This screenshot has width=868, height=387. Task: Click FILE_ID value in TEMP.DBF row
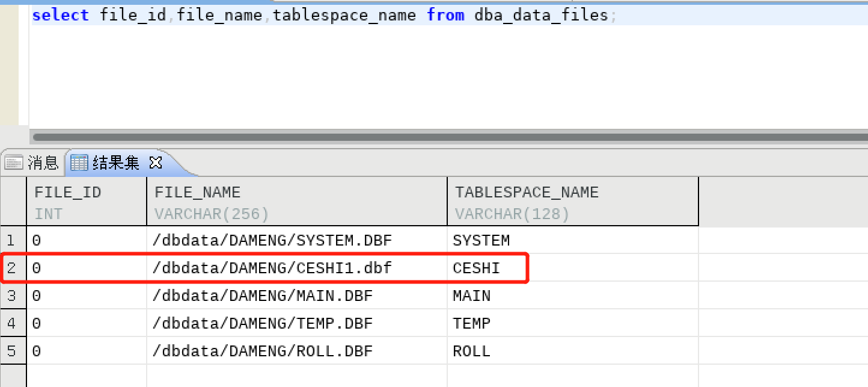[87, 324]
